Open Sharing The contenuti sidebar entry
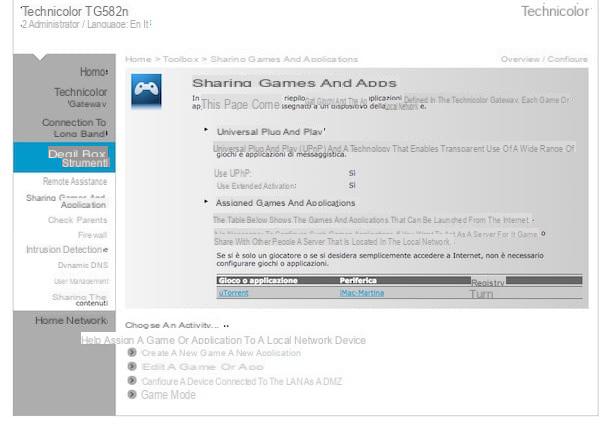Viewport: 610px width, 427px height. 80,300
